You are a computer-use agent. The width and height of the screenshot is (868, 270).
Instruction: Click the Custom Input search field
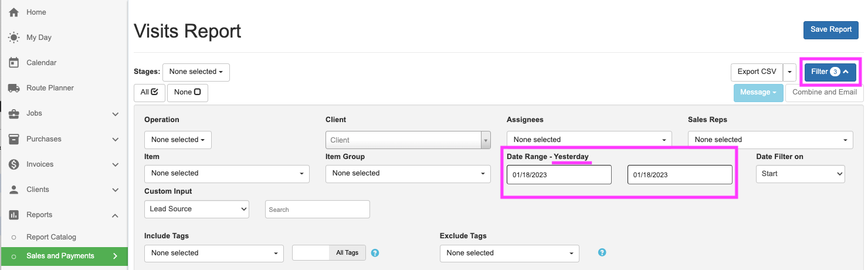coord(317,210)
